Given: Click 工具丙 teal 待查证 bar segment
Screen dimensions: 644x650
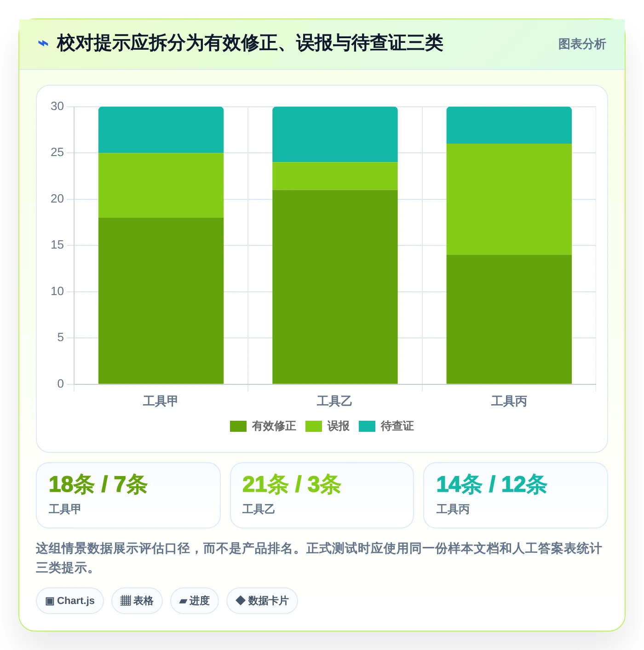Looking at the screenshot, I should (509, 125).
